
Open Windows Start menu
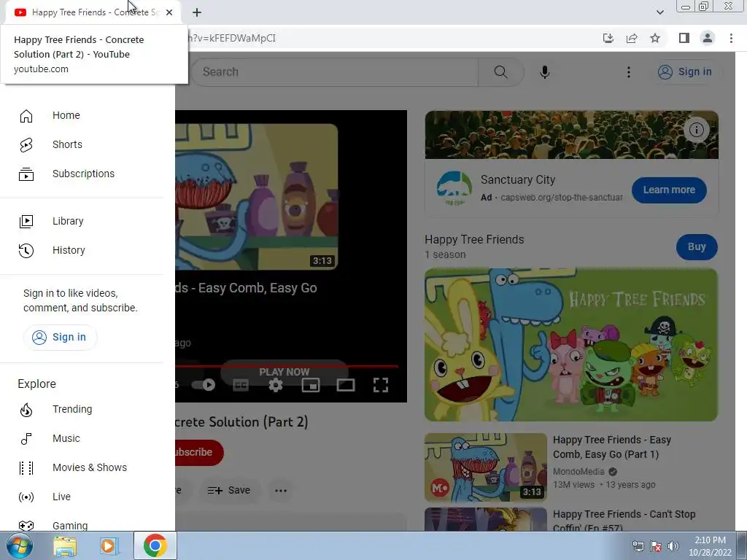(20, 545)
